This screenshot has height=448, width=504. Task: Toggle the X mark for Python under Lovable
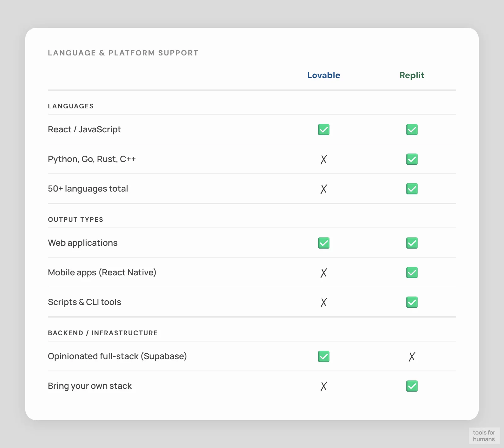pyautogui.click(x=324, y=159)
